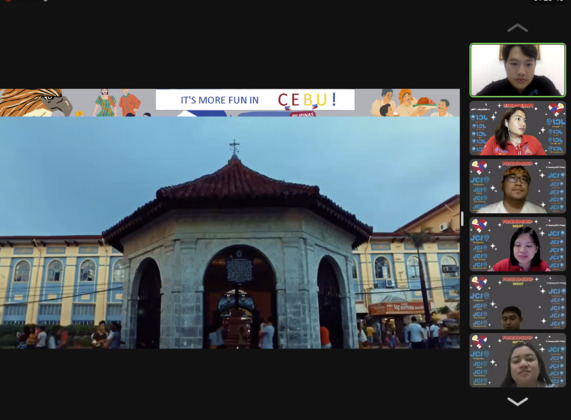Click the Philippine eagle illustration in the banner
Screen dimensions: 571x420
36,103
